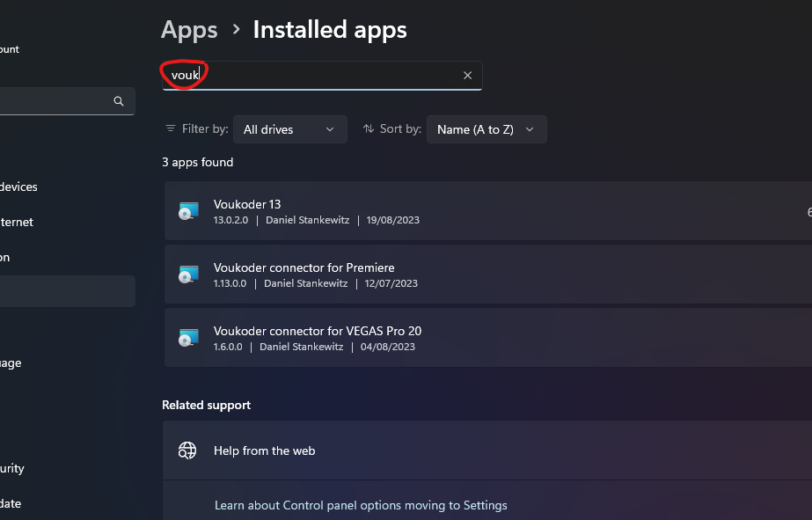Open Control panel options moving to Settings link
This screenshot has height=520, width=812.
coord(361,505)
